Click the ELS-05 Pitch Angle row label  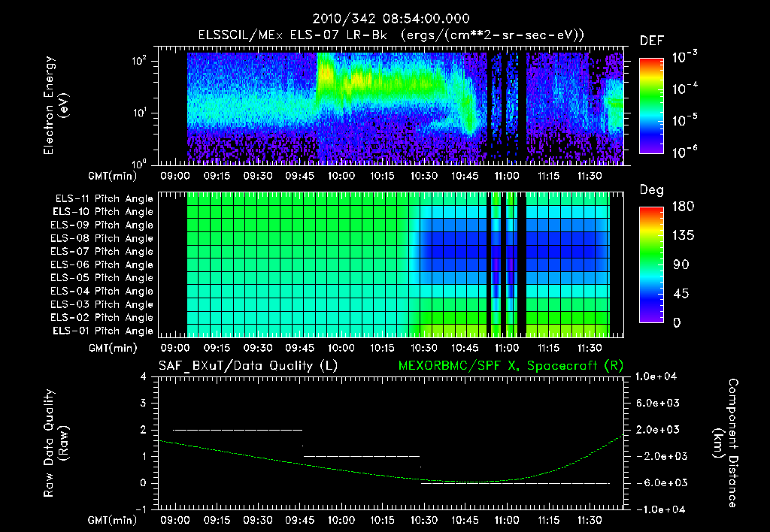tap(102, 278)
